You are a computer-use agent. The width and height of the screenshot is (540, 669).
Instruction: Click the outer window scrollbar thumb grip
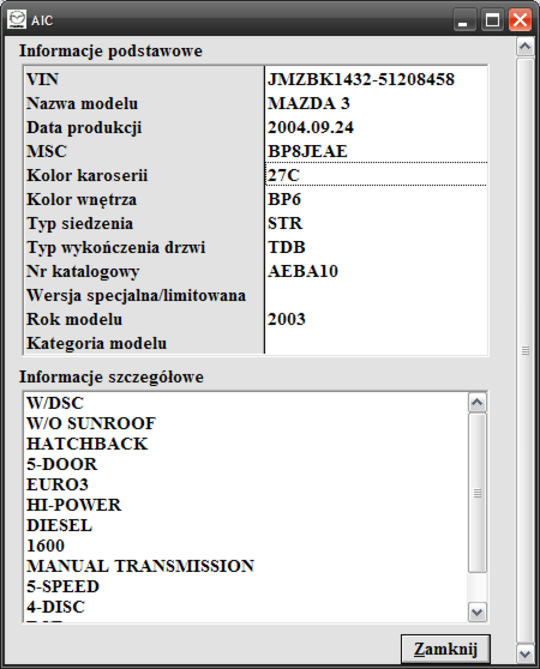pyautogui.click(x=525, y=351)
